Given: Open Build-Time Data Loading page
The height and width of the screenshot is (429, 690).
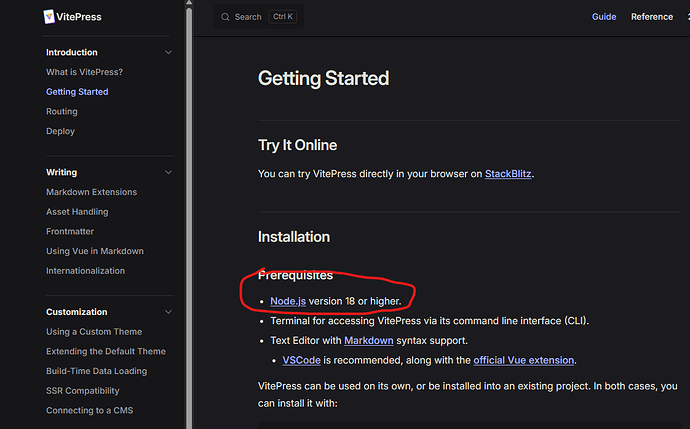Looking at the screenshot, I should pyautogui.click(x=96, y=371).
